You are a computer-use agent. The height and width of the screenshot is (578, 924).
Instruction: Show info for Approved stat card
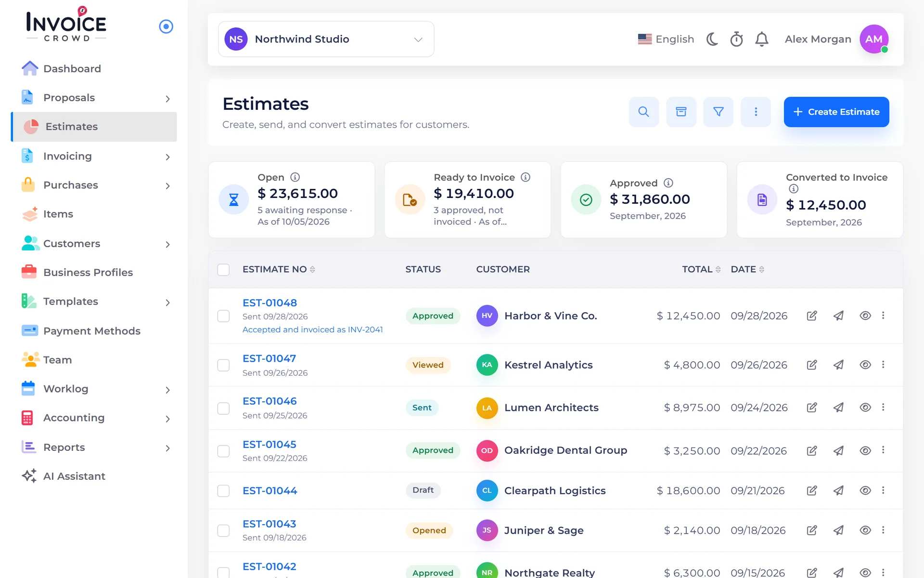coord(668,183)
